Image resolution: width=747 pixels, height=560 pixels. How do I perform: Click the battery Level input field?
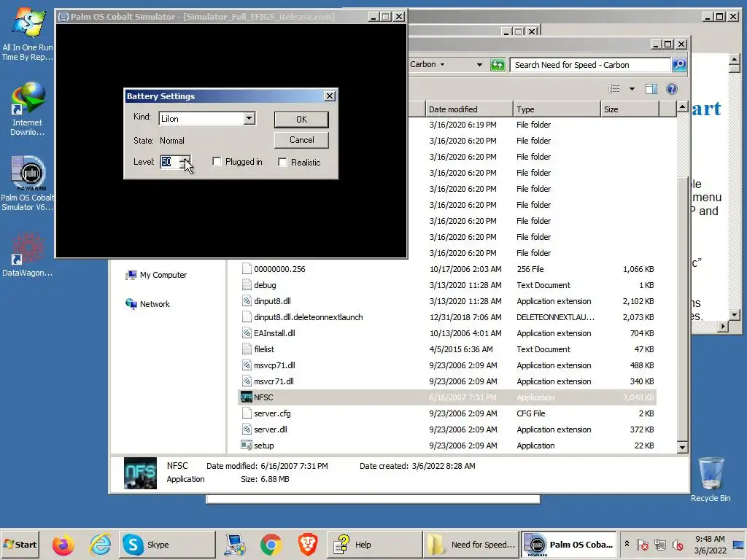click(170, 162)
